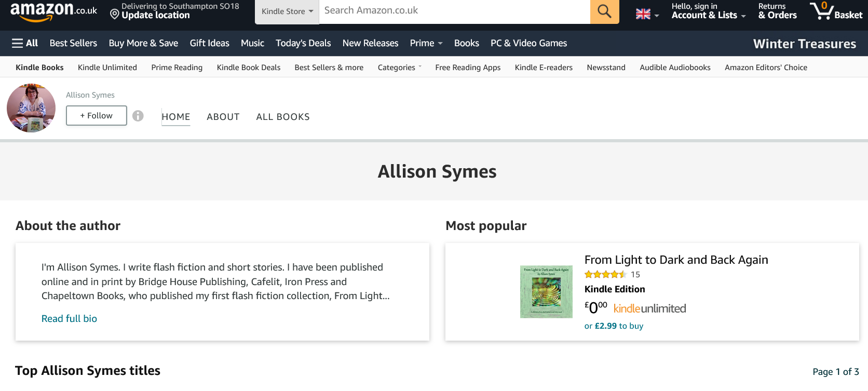The width and height of the screenshot is (868, 391).
Task: Switch to the ALL BOOKS tab
Action: (283, 117)
